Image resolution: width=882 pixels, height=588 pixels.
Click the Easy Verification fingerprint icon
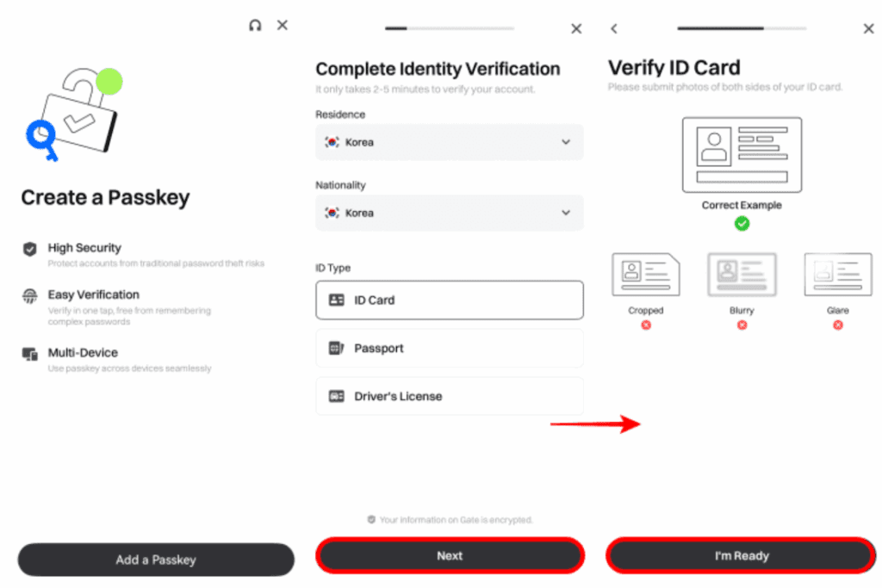pyautogui.click(x=30, y=295)
